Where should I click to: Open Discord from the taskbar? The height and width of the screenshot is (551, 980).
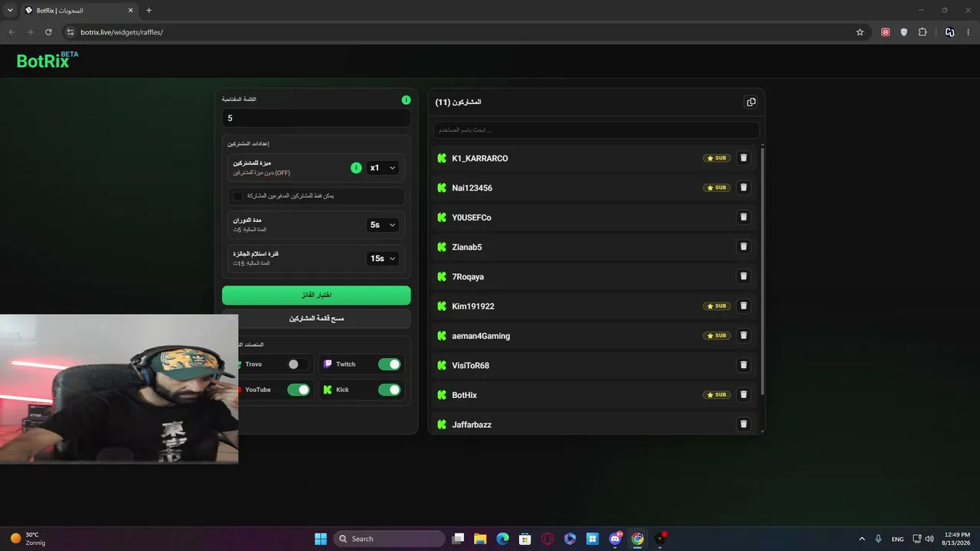click(x=615, y=539)
